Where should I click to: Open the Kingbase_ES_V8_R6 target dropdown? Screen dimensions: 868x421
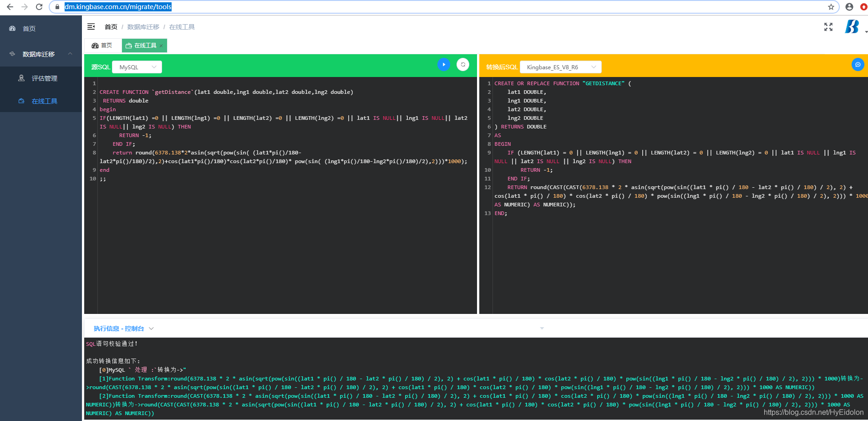tap(561, 67)
